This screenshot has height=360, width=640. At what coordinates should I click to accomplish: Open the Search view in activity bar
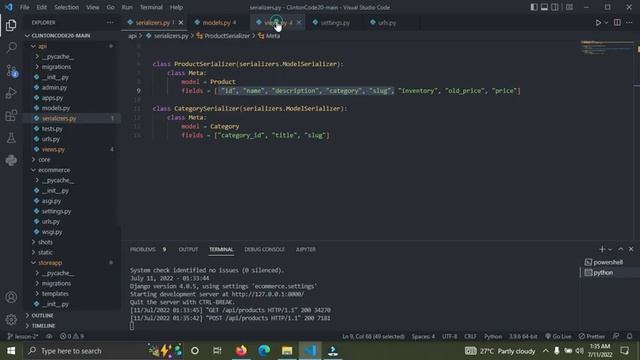pyautogui.click(x=11, y=47)
